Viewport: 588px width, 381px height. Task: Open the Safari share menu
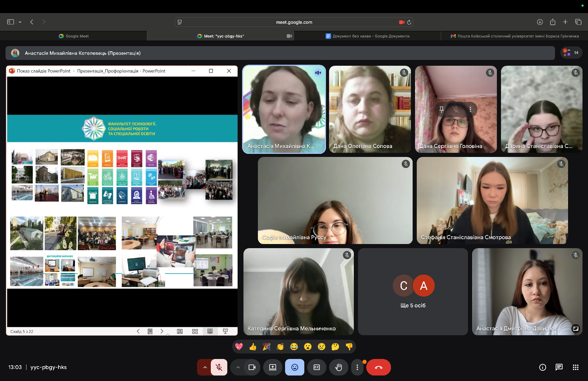pos(553,22)
